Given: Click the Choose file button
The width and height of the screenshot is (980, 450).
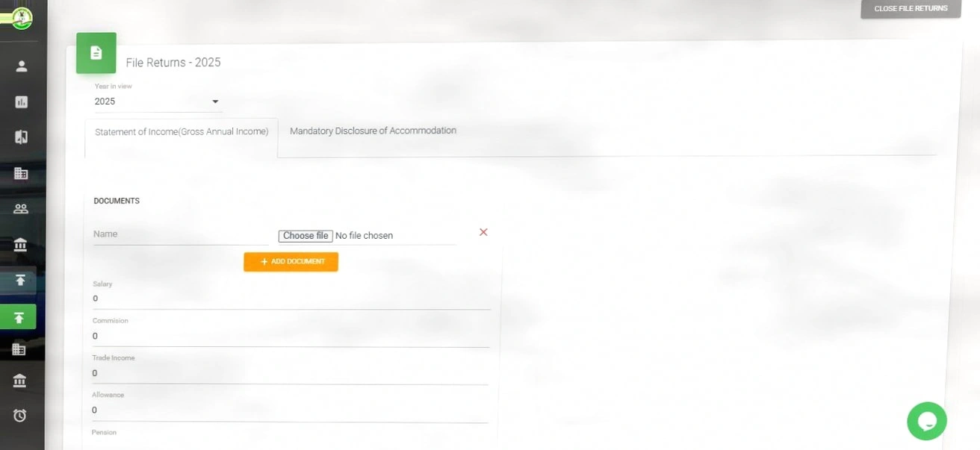Looking at the screenshot, I should pyautogui.click(x=305, y=236).
